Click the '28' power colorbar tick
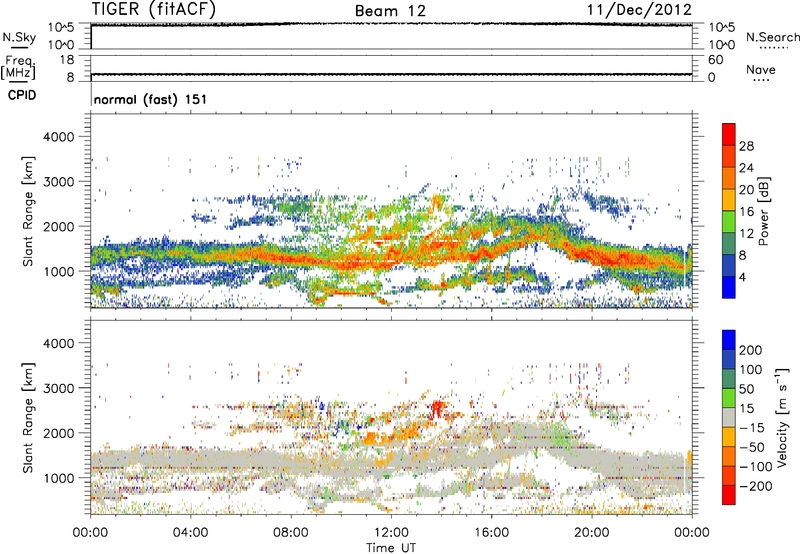Viewport: 800px width, 554px height. click(746, 146)
